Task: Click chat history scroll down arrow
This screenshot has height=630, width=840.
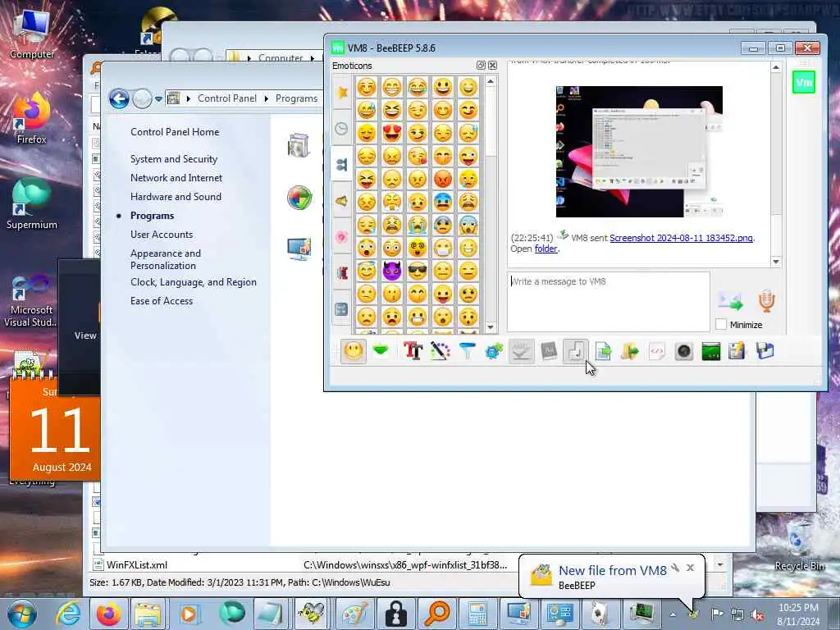Action: (776, 262)
